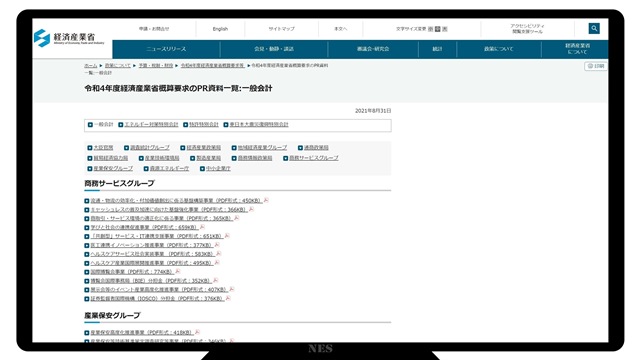Screen dimensions: 640x360
Task: Open the 審議会・研究会 navigation tab
Action: pos(373,49)
